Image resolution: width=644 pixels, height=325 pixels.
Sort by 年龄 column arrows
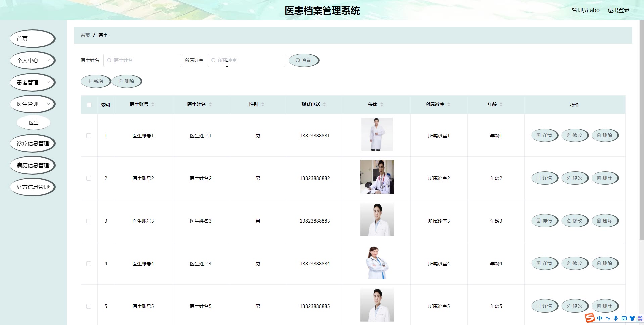tap(501, 104)
